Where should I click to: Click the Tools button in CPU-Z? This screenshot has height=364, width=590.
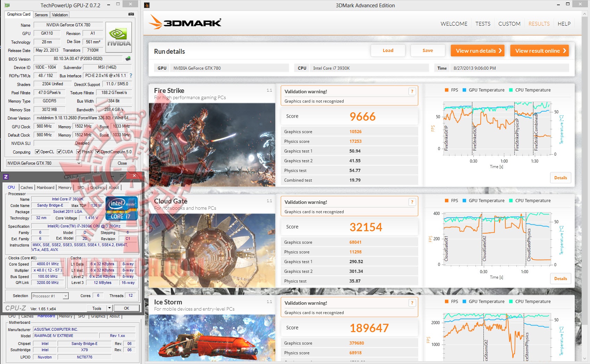97,308
